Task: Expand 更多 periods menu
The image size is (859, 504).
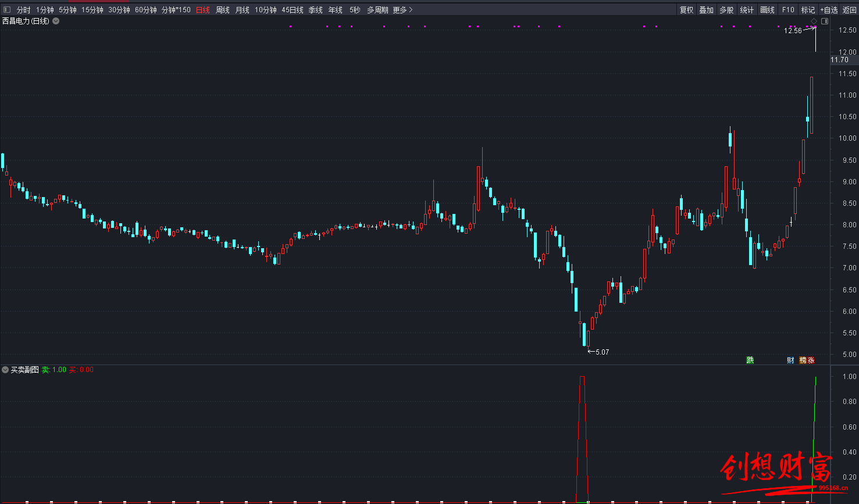Action: click(x=402, y=10)
